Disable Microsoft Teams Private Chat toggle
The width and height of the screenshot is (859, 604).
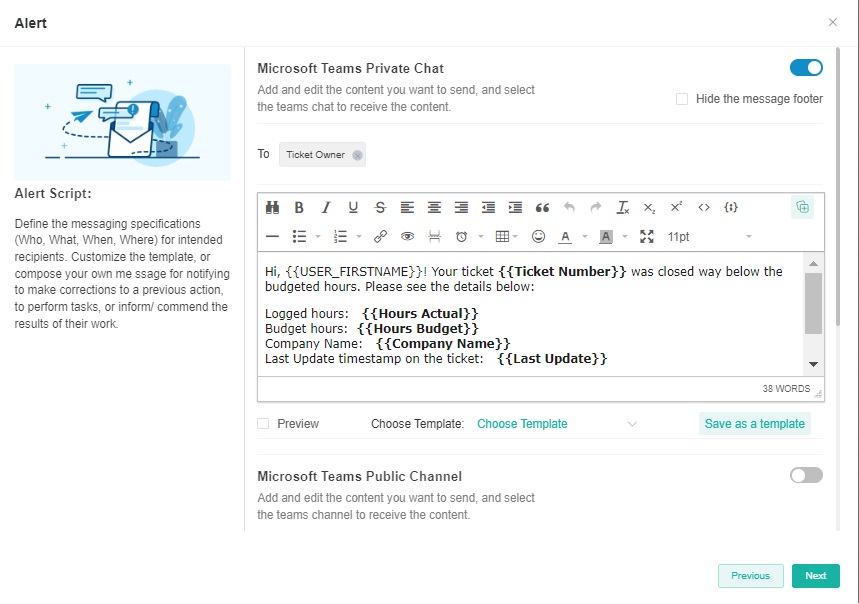pyautogui.click(x=806, y=68)
